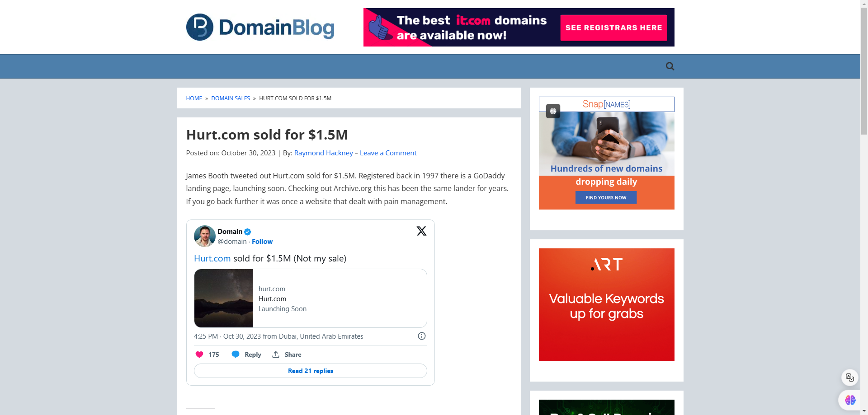Click the scrollbar up arrow

864,3
